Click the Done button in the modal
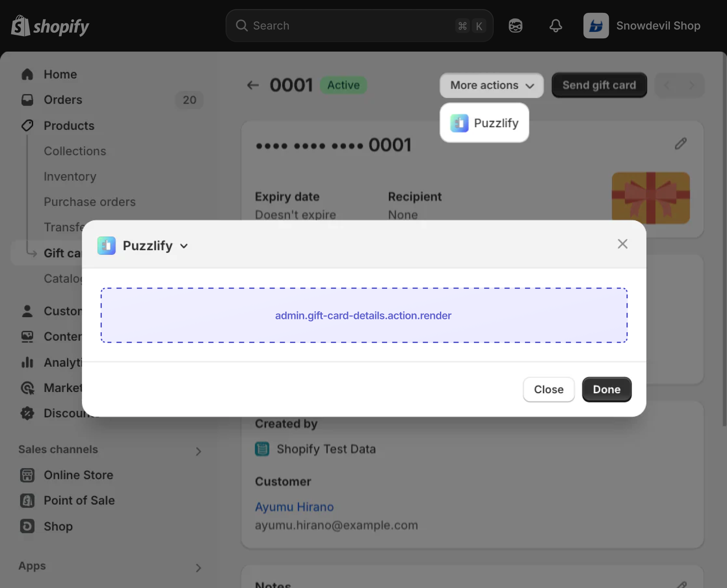The width and height of the screenshot is (727, 588). (607, 389)
